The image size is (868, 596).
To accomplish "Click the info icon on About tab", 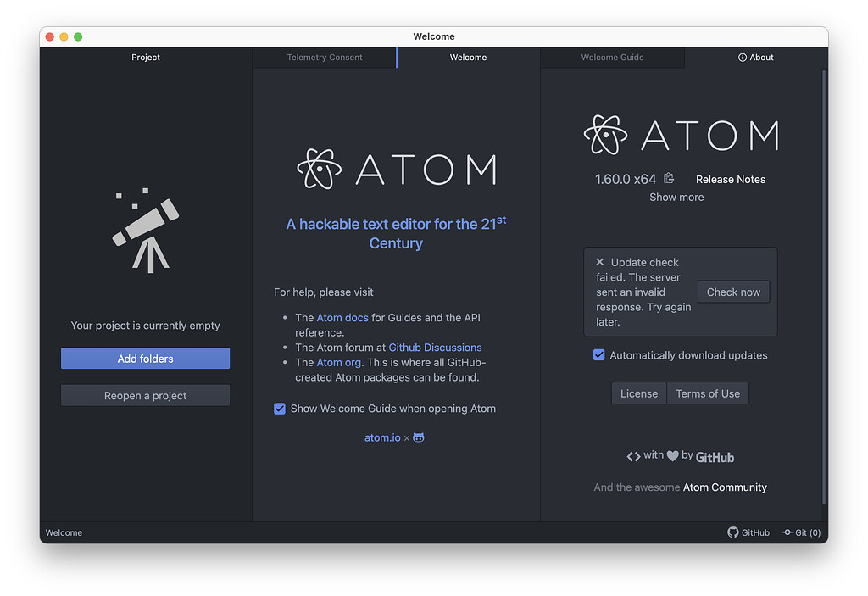I will tap(743, 58).
